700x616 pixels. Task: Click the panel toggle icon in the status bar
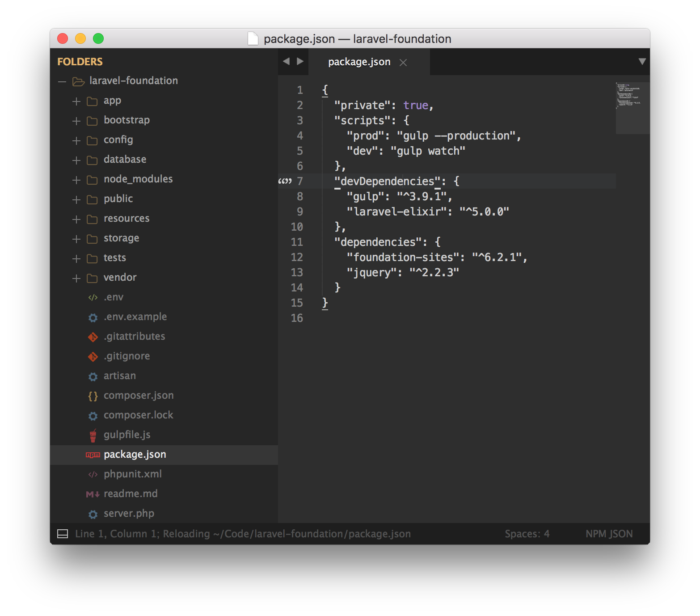[x=63, y=533]
